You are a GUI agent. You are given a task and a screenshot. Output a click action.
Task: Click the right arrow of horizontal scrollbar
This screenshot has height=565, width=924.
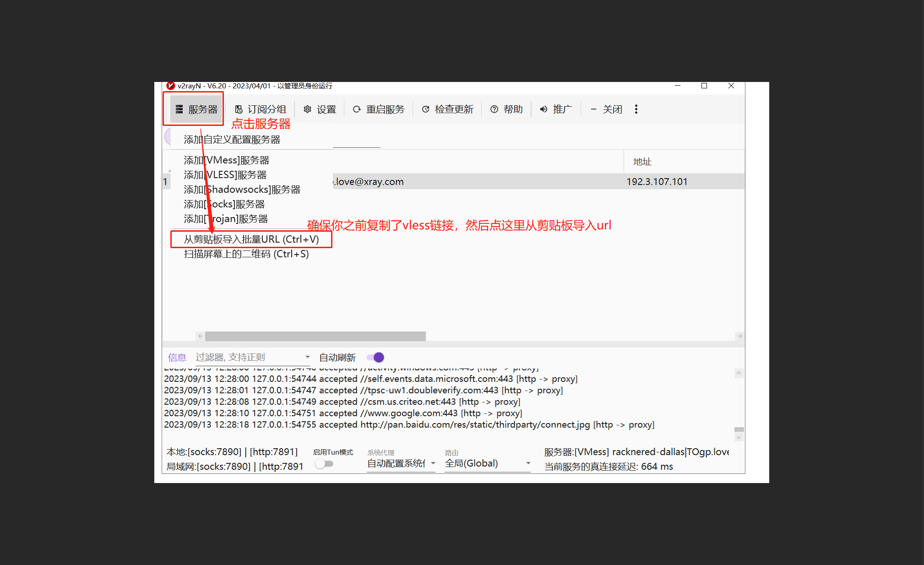click(x=739, y=336)
